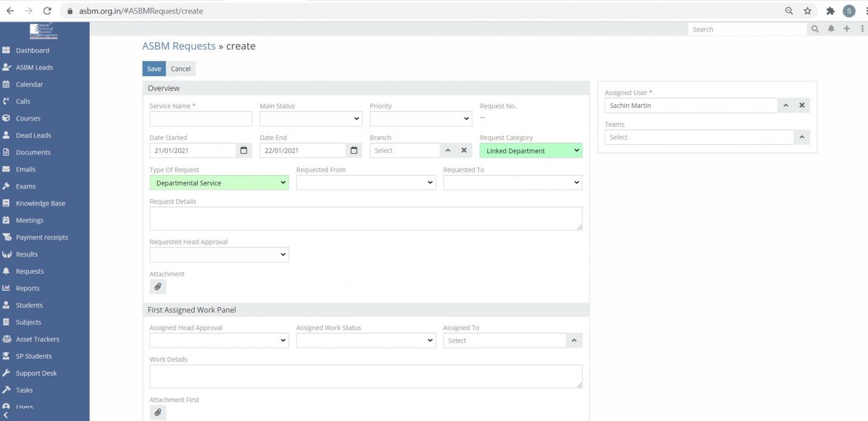Screen dimensions: 868x421
Task: Clear the Branch field with X icon
Action: (464, 150)
